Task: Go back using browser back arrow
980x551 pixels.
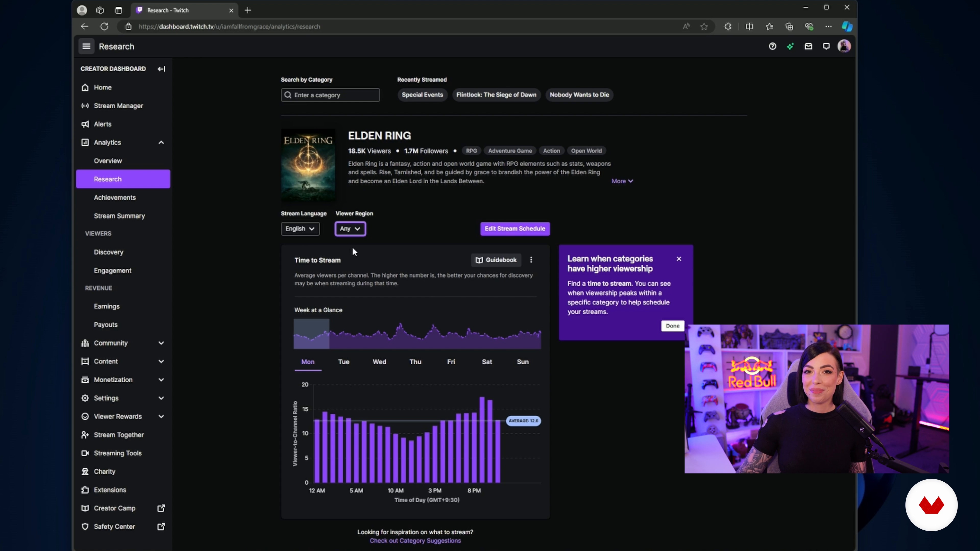Action: tap(84, 27)
